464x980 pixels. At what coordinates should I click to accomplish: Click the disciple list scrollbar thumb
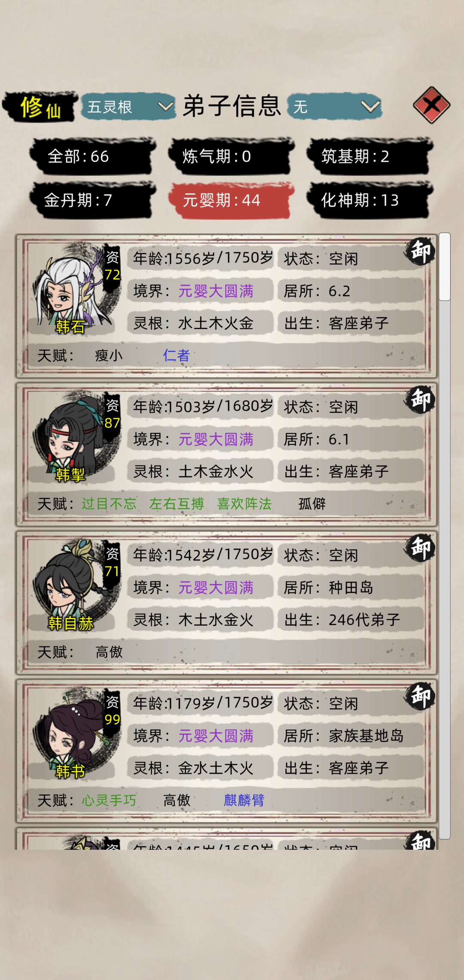coord(445,266)
